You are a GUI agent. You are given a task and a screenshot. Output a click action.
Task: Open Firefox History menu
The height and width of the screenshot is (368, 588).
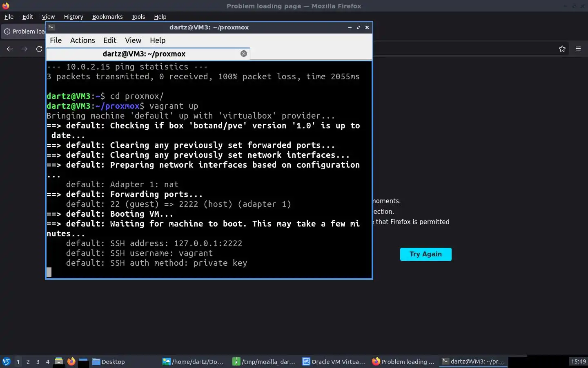[x=73, y=17]
